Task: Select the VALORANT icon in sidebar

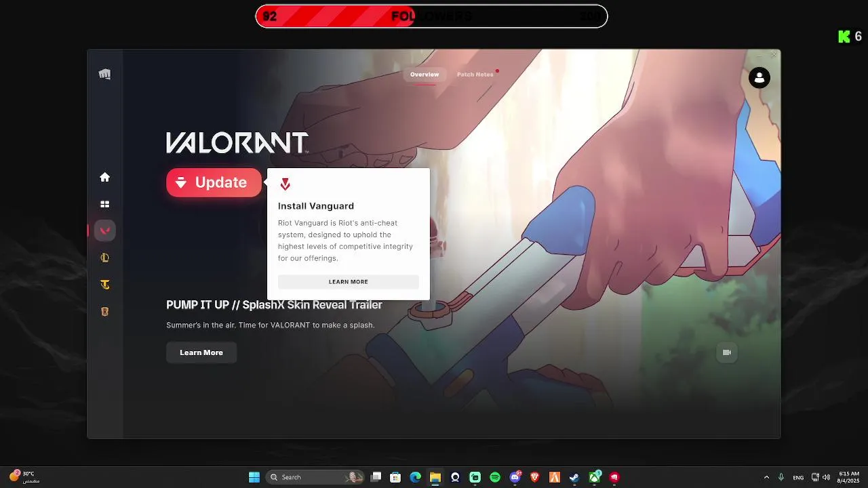Action: click(104, 230)
